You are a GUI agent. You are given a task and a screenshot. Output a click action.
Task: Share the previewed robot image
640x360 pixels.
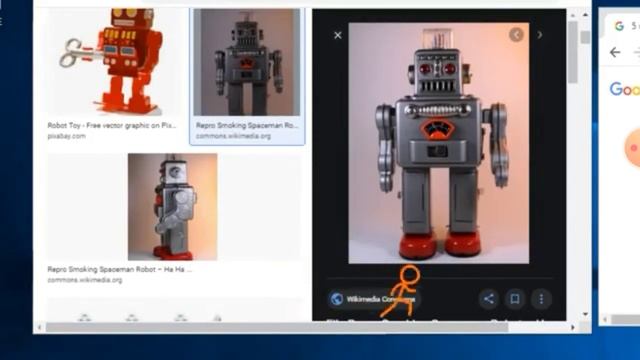click(x=489, y=299)
